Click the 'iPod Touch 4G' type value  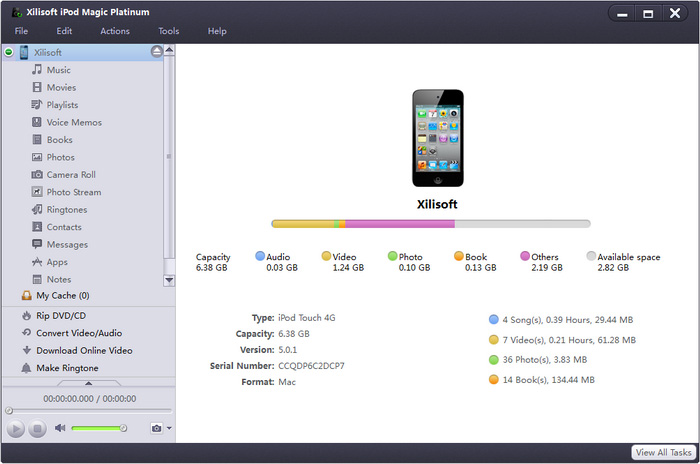[x=307, y=318]
